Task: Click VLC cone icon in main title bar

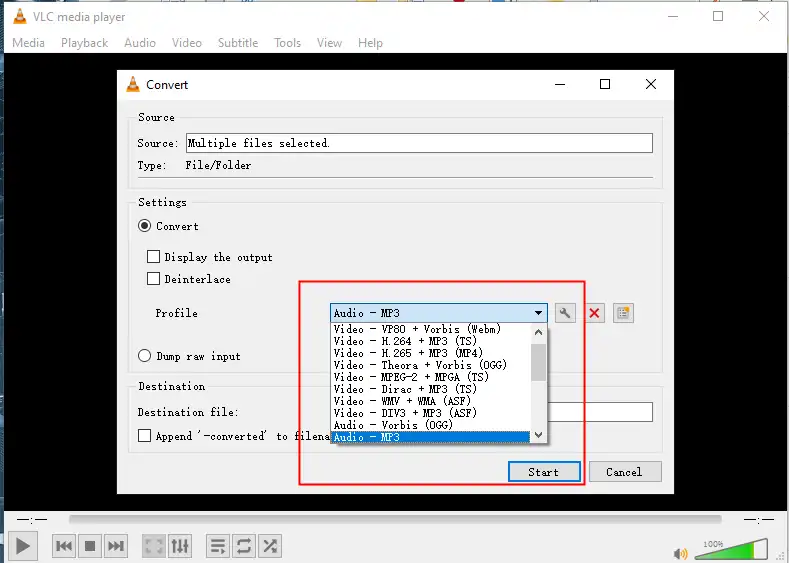Action: pyautogui.click(x=20, y=16)
